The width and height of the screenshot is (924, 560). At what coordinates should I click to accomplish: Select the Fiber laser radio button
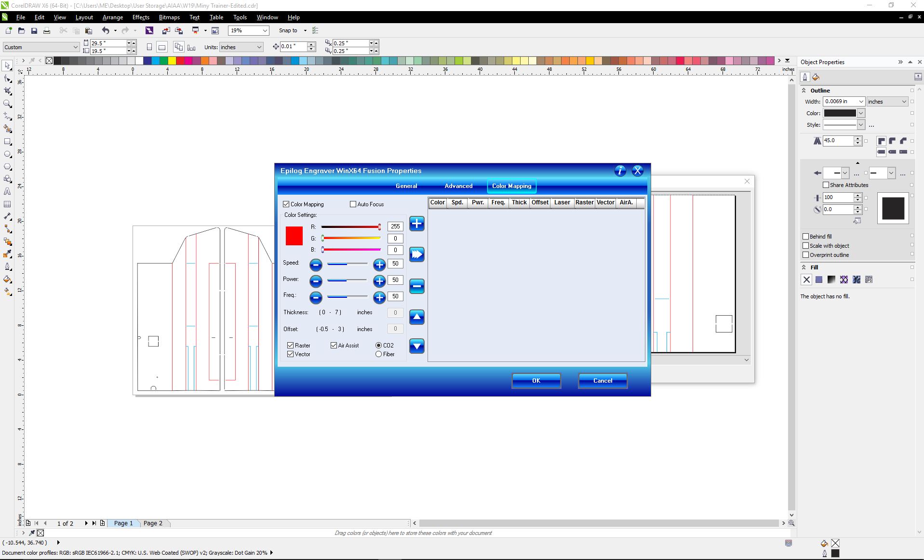(378, 354)
